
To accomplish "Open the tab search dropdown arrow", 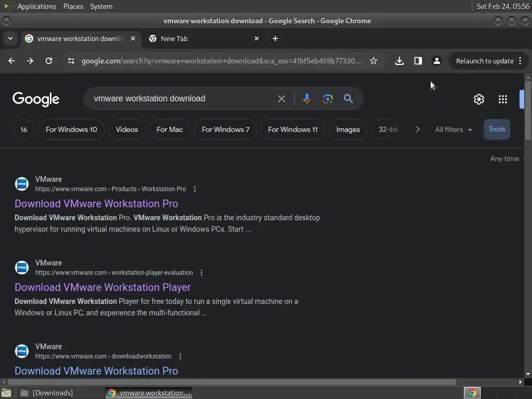I will tap(10, 38).
